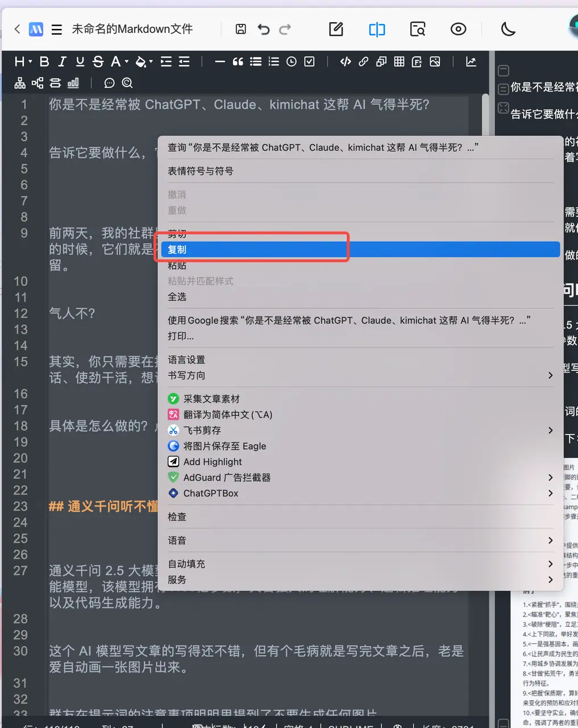Screen dimensions: 578x728
Task: Expand the ChatGPTBox submenu
Action: tap(360, 494)
